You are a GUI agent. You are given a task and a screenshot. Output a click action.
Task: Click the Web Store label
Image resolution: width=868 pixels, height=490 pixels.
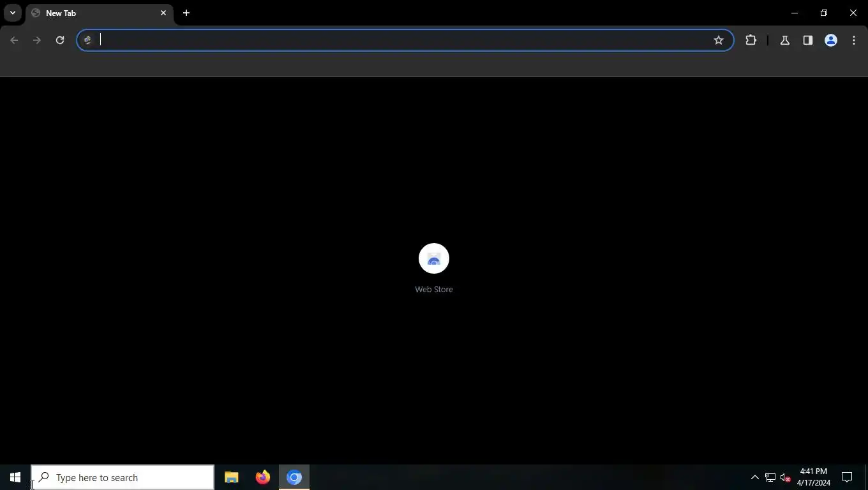click(434, 290)
